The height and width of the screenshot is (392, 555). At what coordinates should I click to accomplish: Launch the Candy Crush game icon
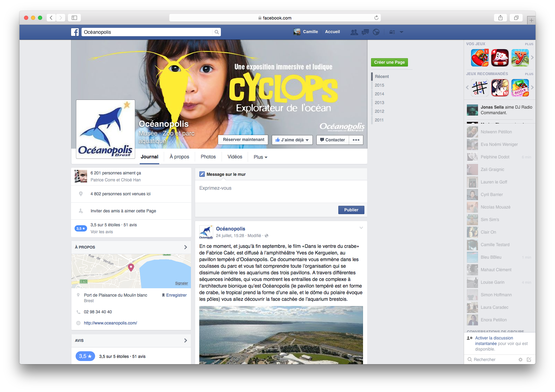tap(480, 58)
